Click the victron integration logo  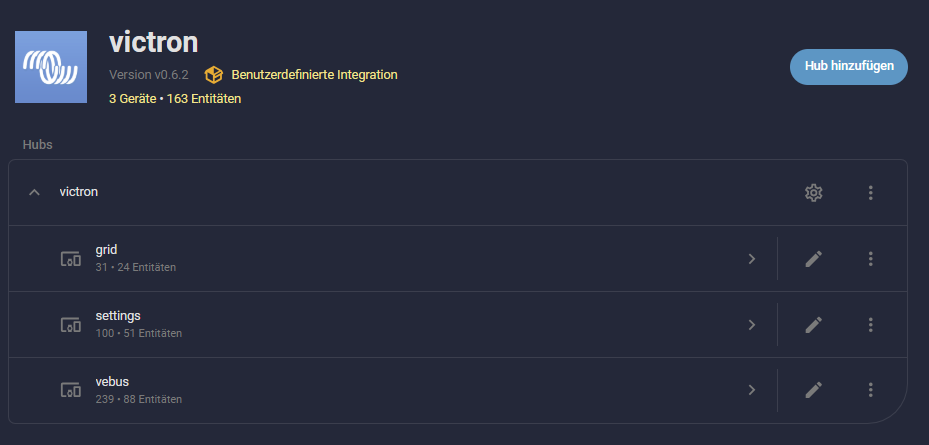click(x=52, y=67)
